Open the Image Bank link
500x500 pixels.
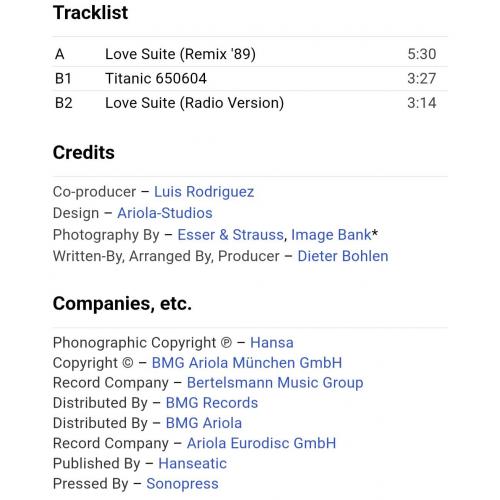[x=331, y=235]
